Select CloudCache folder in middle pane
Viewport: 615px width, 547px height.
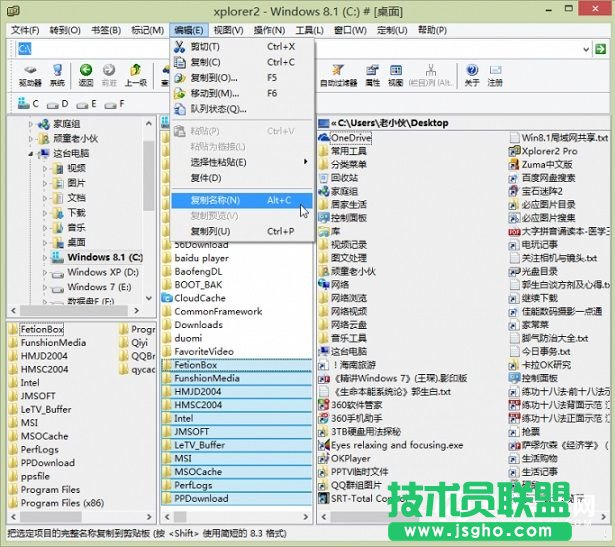pos(194,298)
